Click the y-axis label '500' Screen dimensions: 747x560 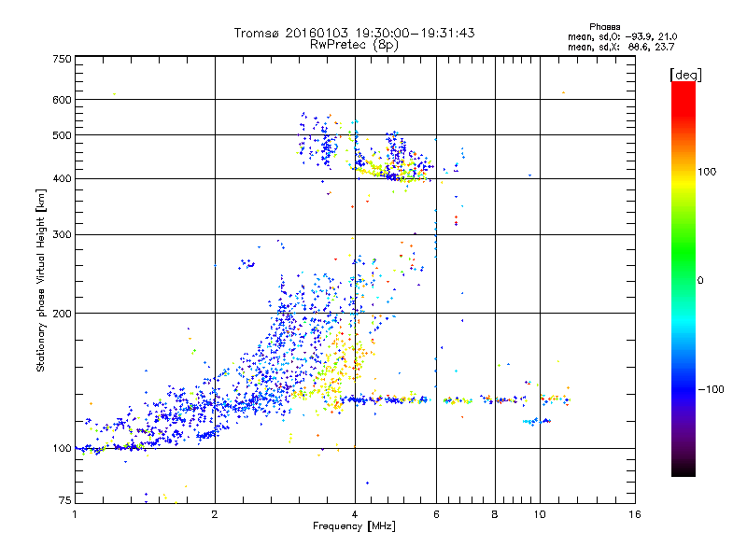tap(62, 135)
